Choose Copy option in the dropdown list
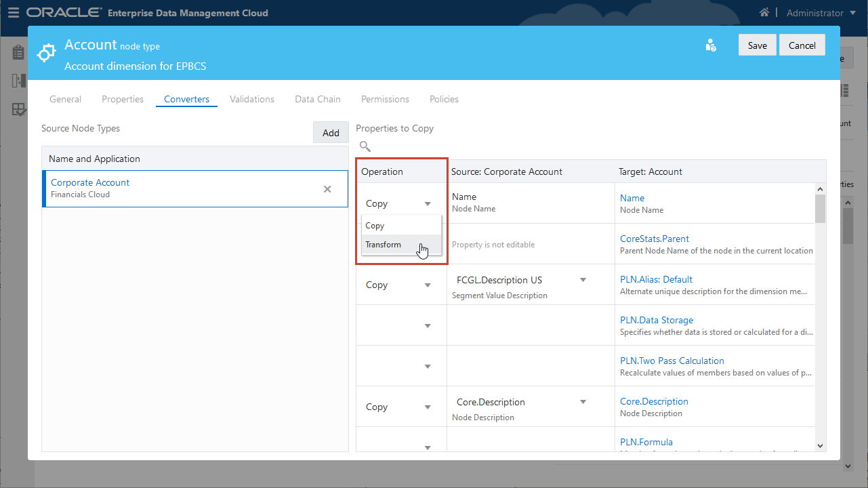This screenshot has width=868, height=488. tap(375, 226)
